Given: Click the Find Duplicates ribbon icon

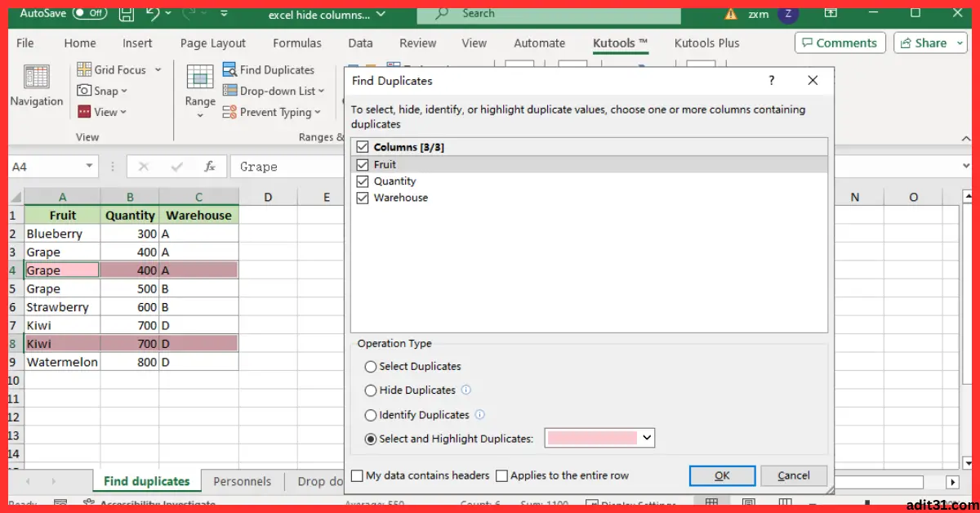Looking at the screenshot, I should pyautogui.click(x=229, y=69).
